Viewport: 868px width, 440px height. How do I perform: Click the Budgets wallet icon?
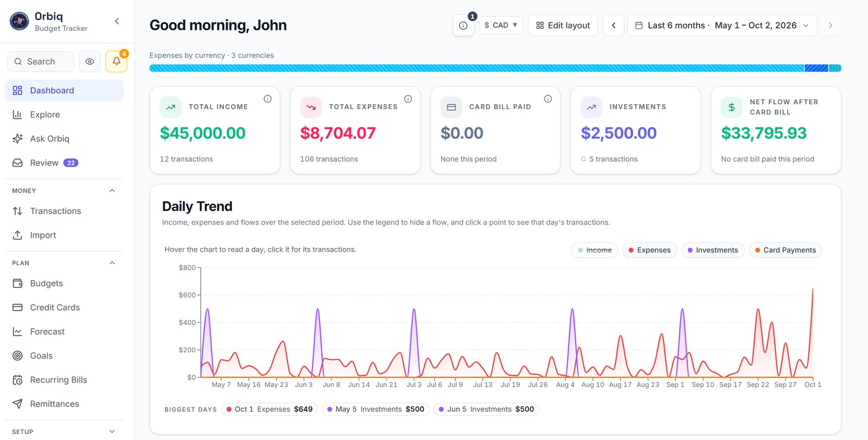tap(17, 283)
